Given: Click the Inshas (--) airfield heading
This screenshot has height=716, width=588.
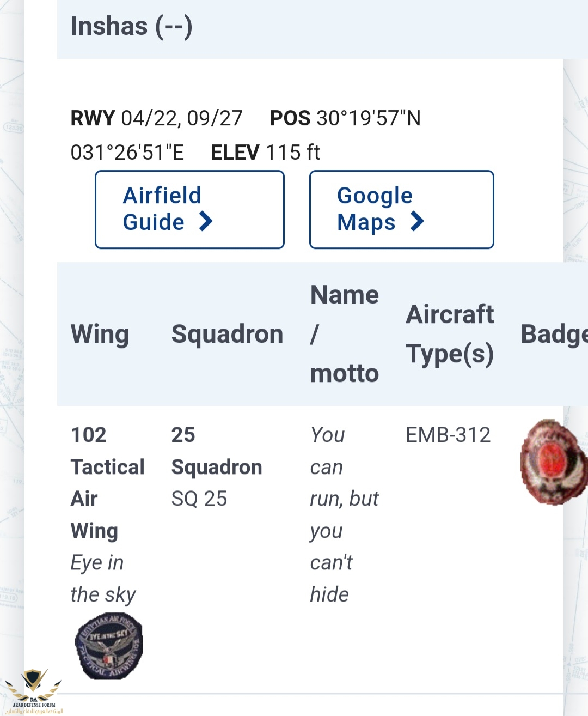Looking at the screenshot, I should pyautogui.click(x=131, y=26).
